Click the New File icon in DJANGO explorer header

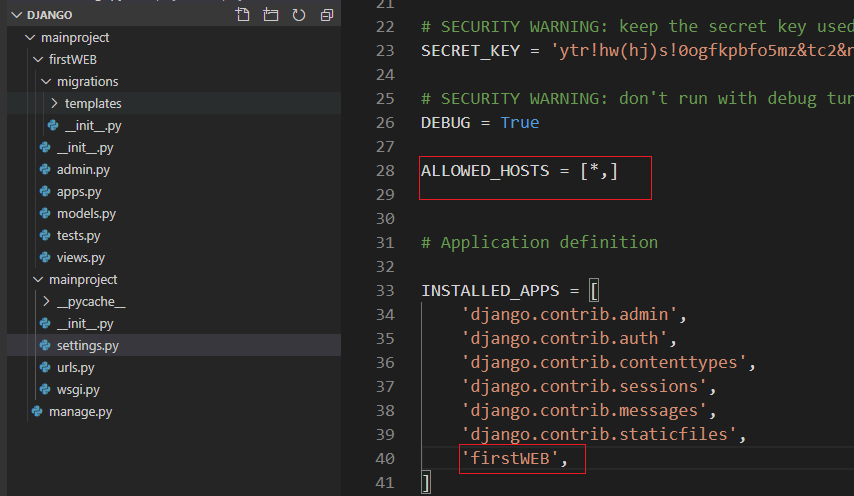(x=242, y=15)
